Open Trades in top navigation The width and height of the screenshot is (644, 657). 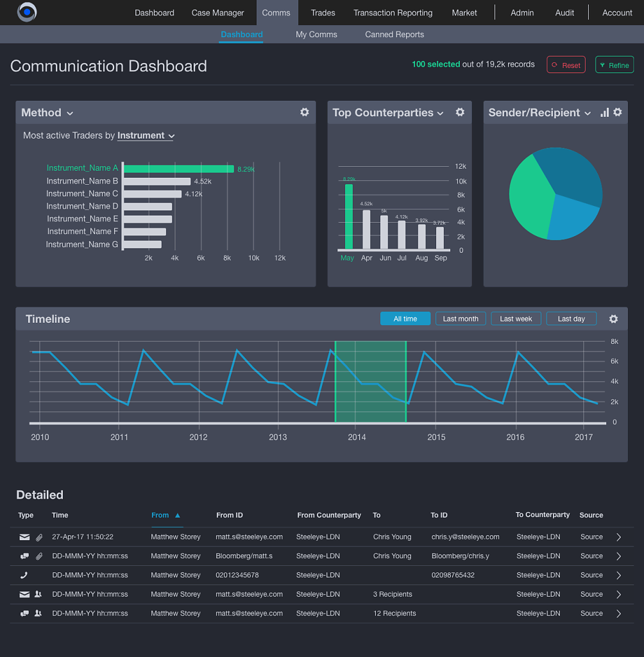(x=323, y=13)
